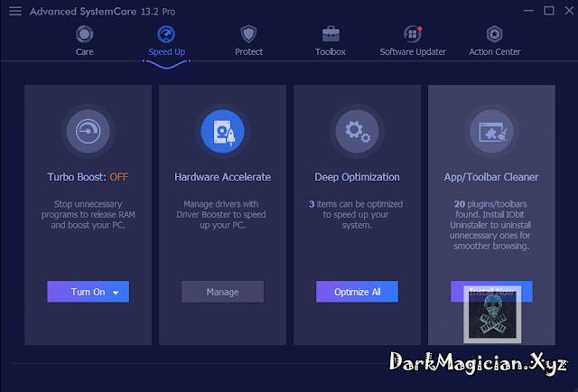Close the Advanced SystemCare window

pos(569,11)
